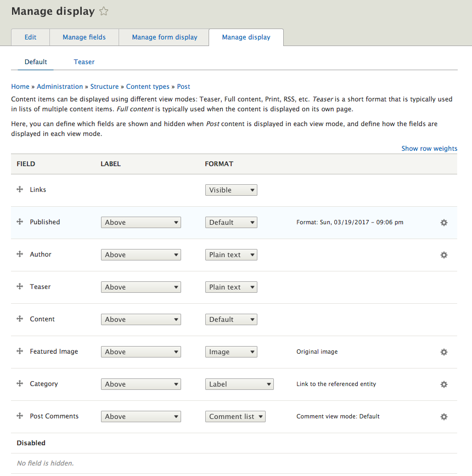Open Featured Image format dropdown
The width and height of the screenshot is (472, 476).
pyautogui.click(x=231, y=352)
